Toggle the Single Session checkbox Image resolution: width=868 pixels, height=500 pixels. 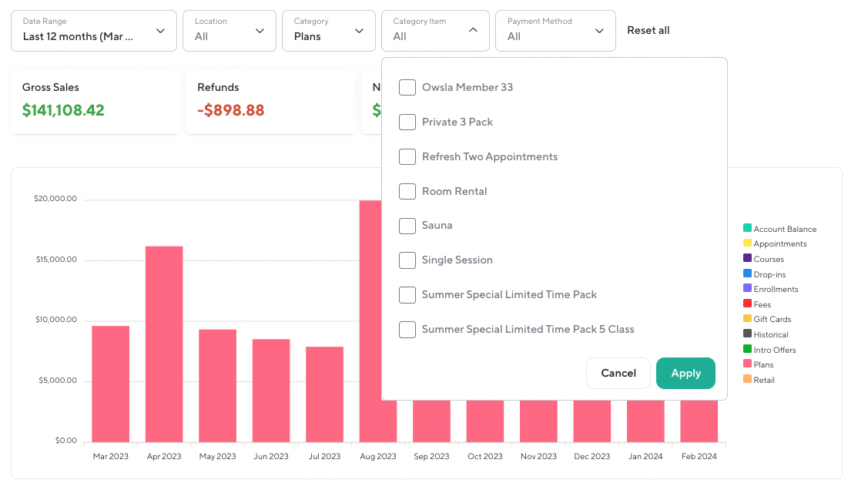tap(407, 260)
